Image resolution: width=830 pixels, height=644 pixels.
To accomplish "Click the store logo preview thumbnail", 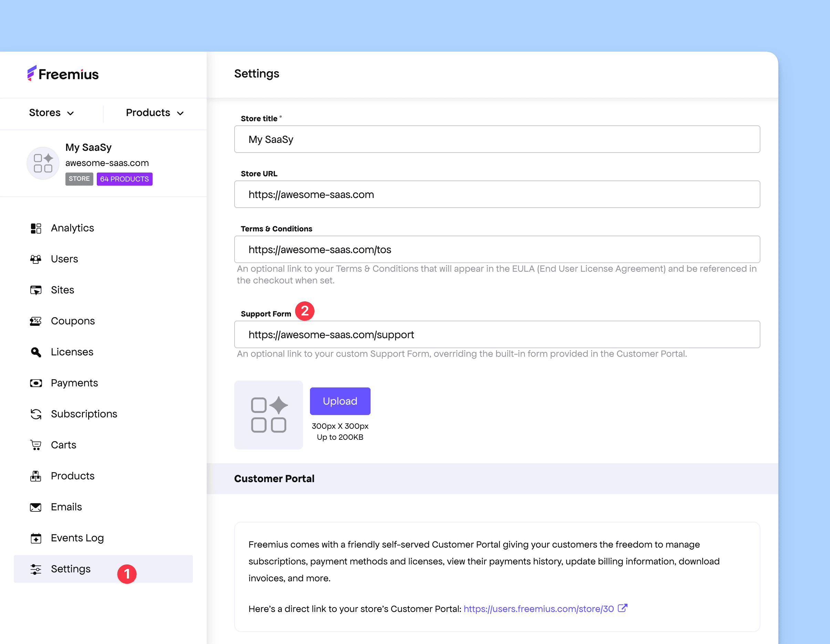I will tap(269, 415).
